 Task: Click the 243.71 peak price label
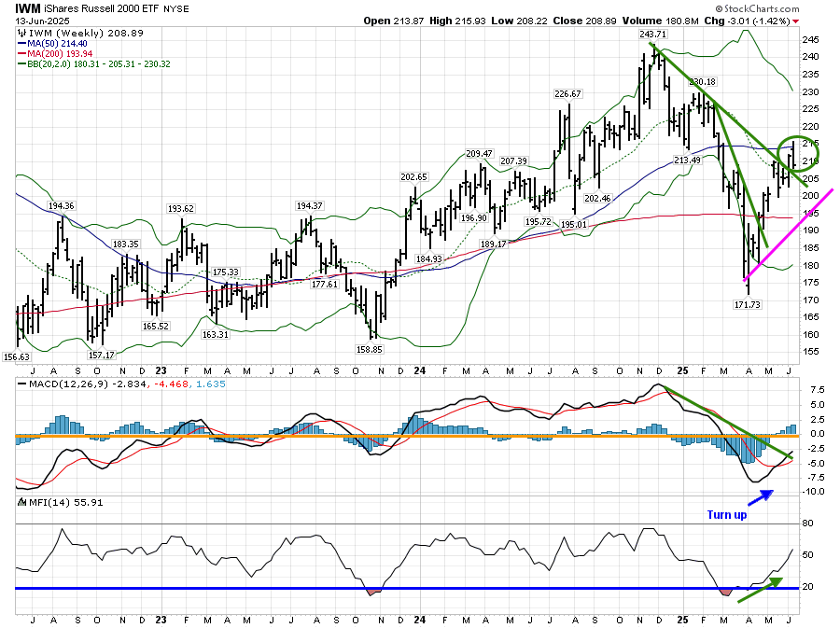click(x=652, y=35)
